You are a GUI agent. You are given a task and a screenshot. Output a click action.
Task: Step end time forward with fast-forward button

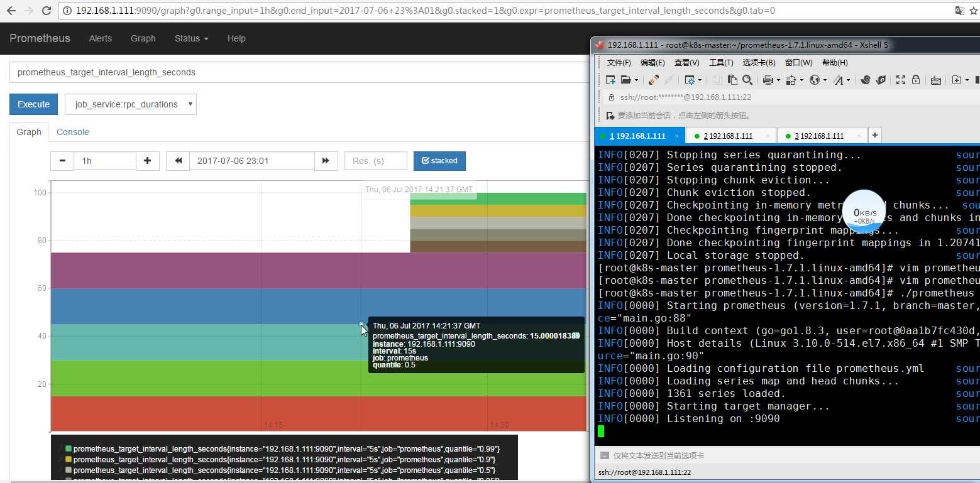pos(326,161)
